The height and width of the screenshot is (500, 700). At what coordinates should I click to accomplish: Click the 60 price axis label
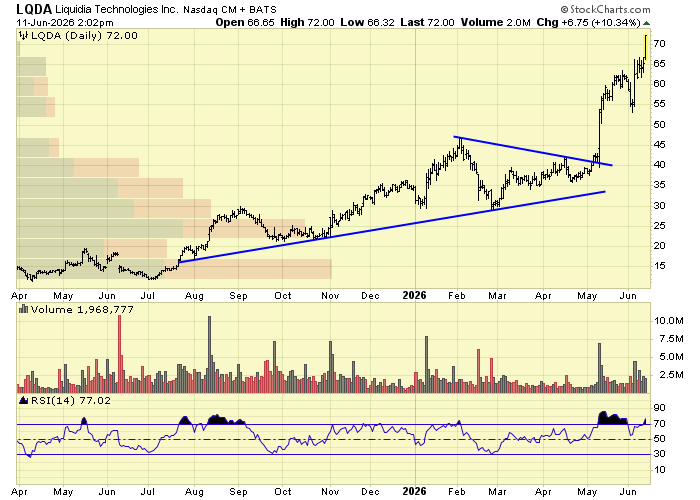[x=659, y=84]
